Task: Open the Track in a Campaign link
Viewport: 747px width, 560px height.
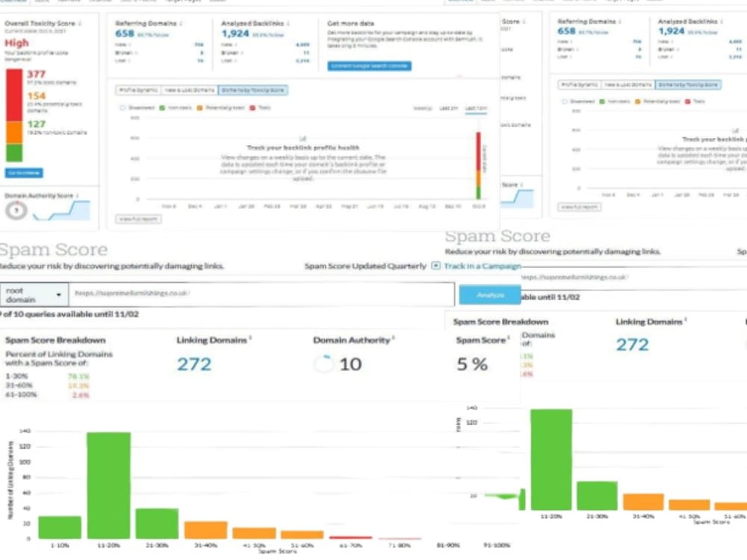Action: tap(482, 266)
